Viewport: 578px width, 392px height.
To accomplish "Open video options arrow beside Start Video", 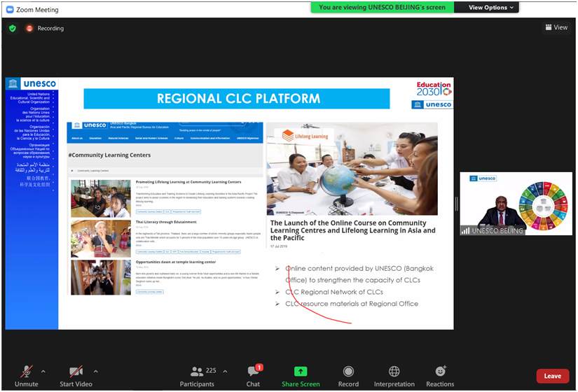I will (96, 372).
